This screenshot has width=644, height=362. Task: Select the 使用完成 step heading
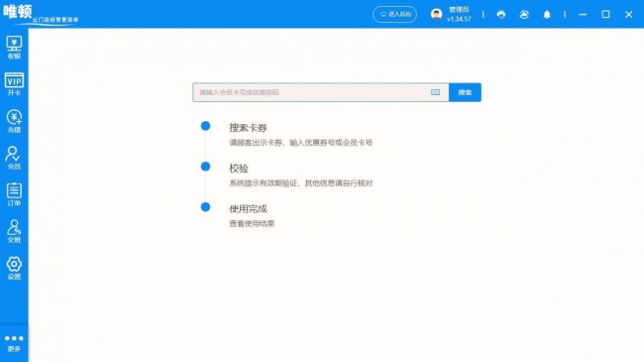[x=248, y=208]
